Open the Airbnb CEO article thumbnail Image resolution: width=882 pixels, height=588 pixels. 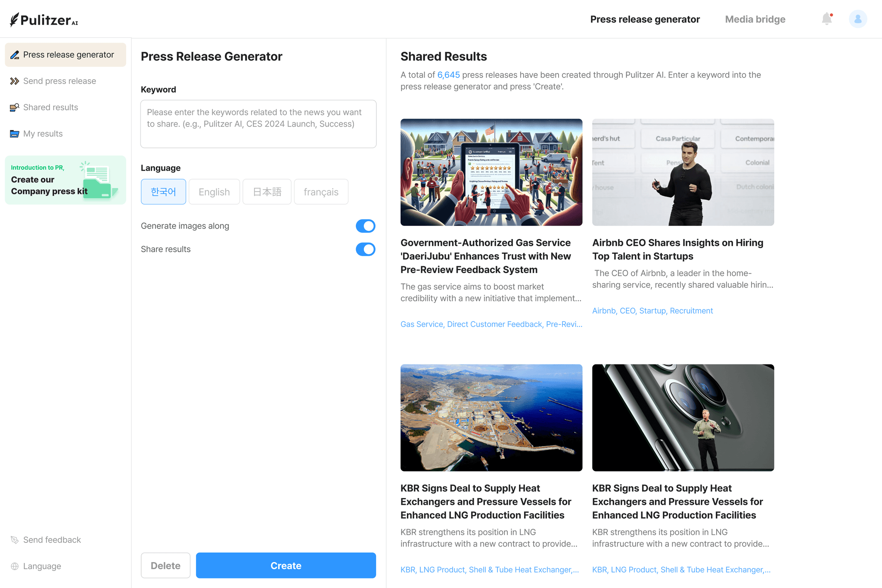tap(683, 172)
